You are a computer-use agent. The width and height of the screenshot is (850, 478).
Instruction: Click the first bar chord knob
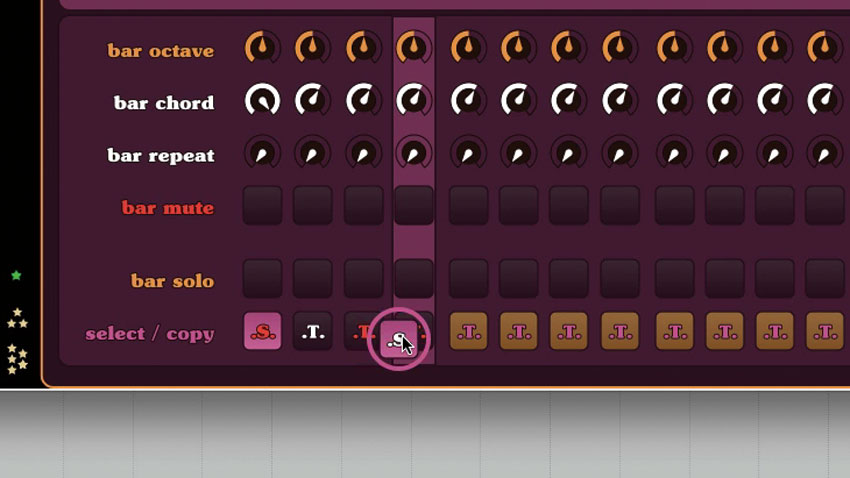click(x=262, y=100)
